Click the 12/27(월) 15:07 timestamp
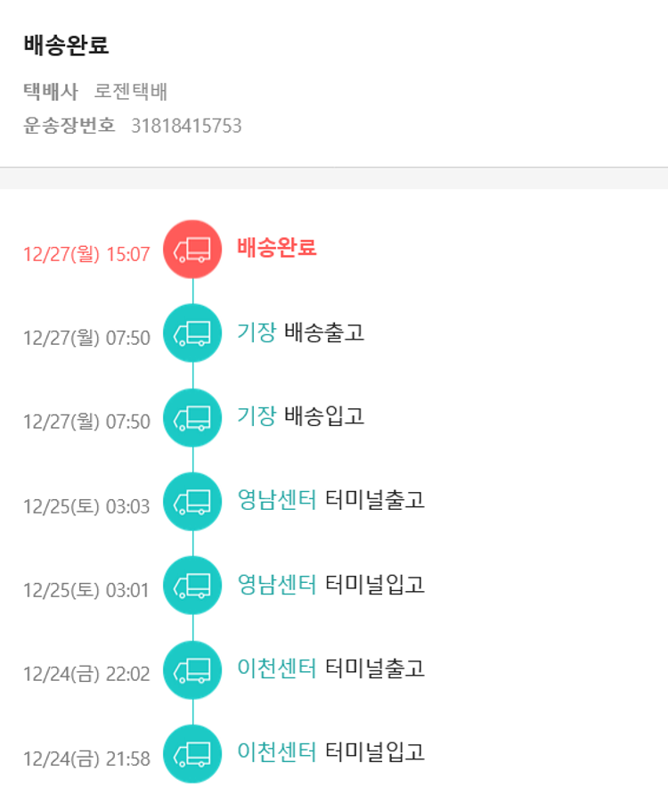Viewport: 668px width, 812px height. click(86, 255)
